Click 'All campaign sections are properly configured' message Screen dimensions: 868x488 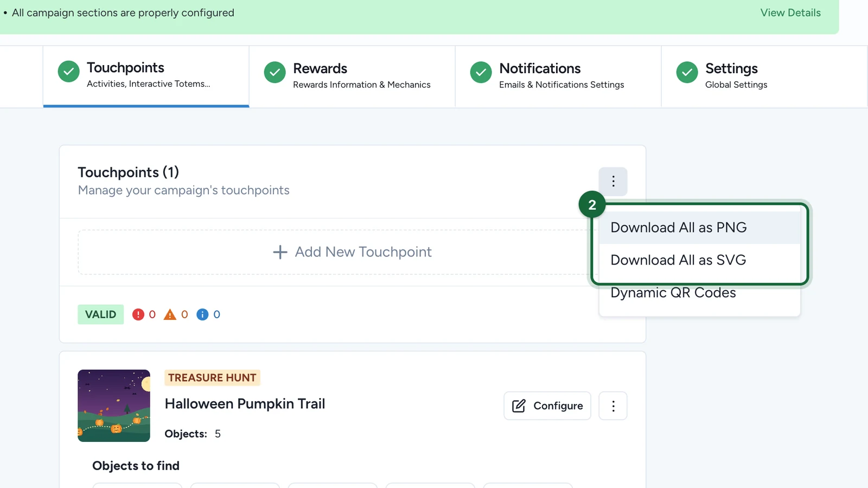pos(123,12)
